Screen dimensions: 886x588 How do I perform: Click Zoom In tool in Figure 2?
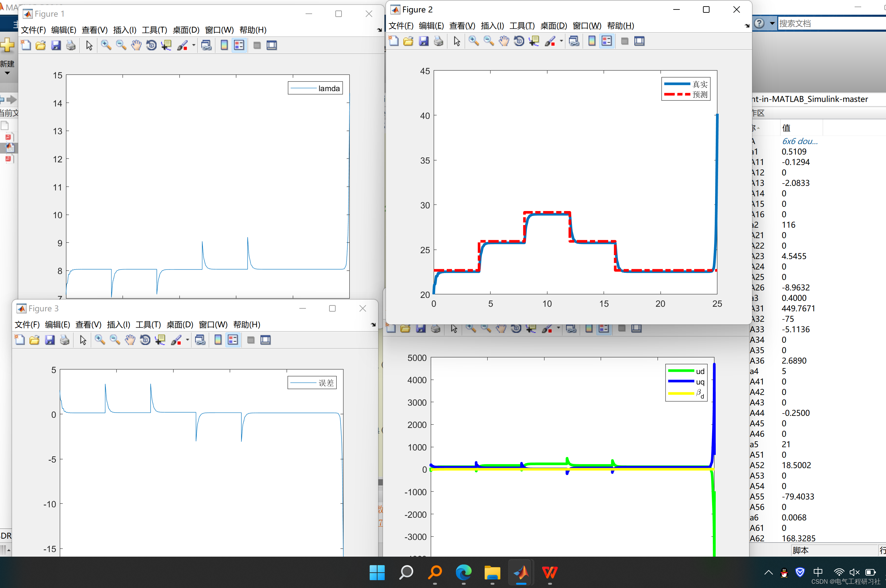coord(473,41)
